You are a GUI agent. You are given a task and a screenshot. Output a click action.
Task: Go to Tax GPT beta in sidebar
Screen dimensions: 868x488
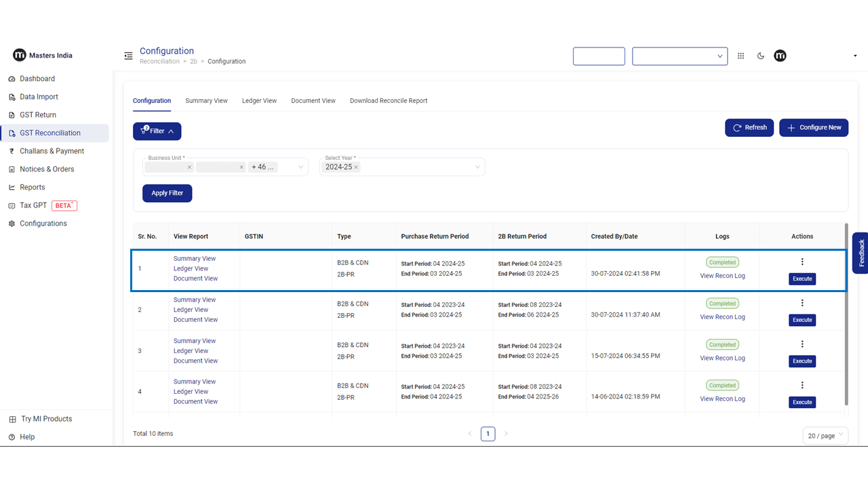pos(33,205)
